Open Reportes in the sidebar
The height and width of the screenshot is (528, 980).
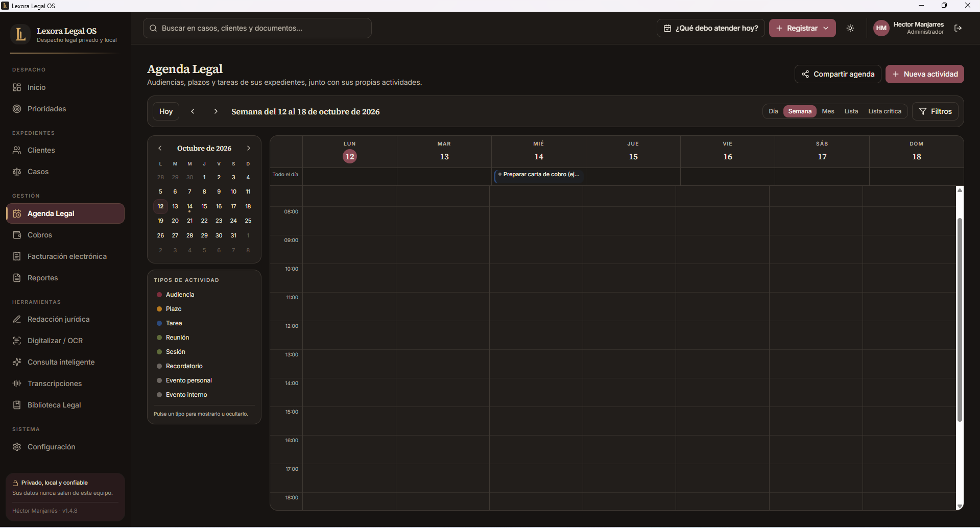pos(65,278)
